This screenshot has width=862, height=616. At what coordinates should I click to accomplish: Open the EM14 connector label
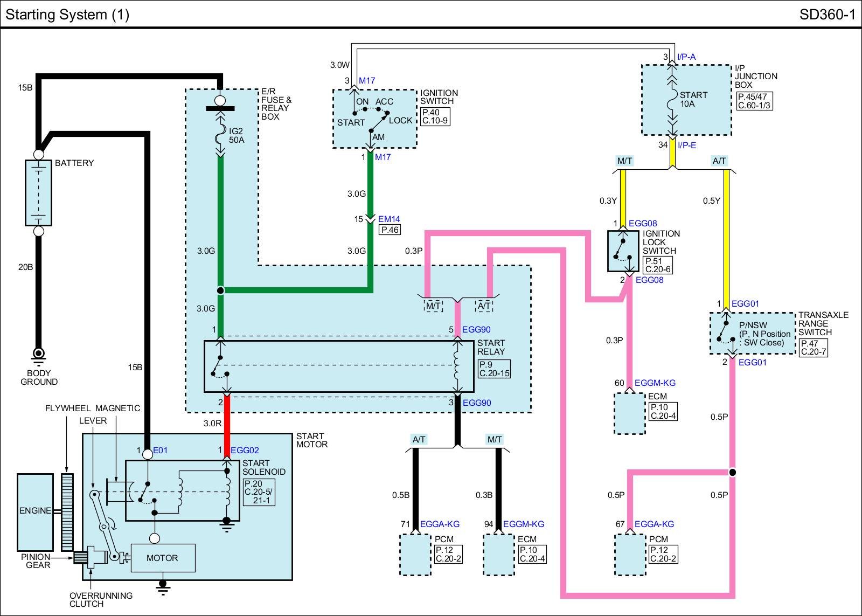389,219
